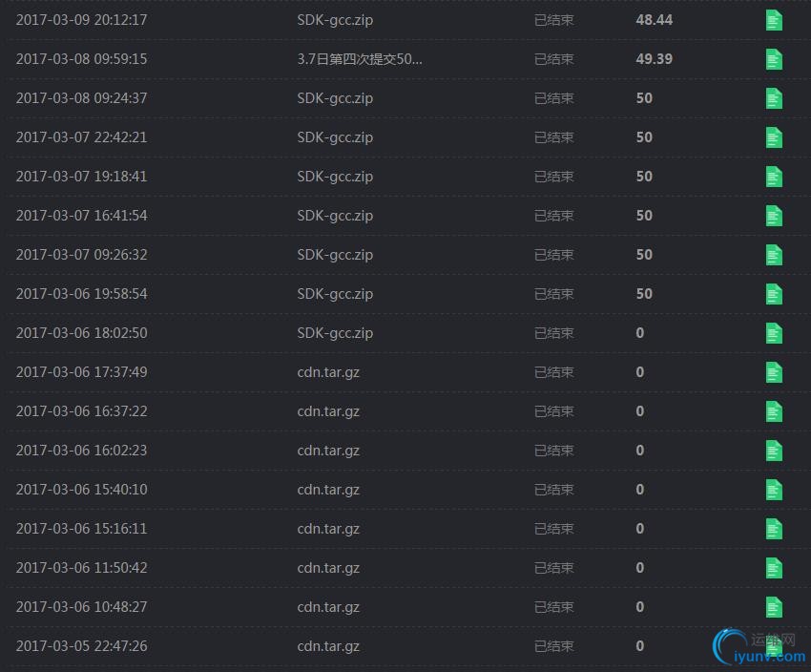Open the report icon for 2017-03-09 20:12:17
Viewport: 811px width, 672px height.
point(774,20)
